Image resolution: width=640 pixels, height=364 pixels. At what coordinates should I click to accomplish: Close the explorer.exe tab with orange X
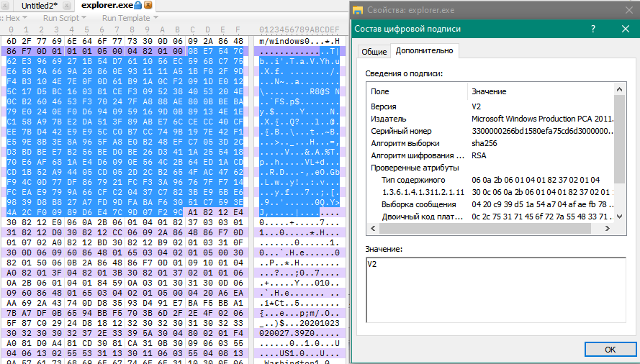tap(148, 5)
